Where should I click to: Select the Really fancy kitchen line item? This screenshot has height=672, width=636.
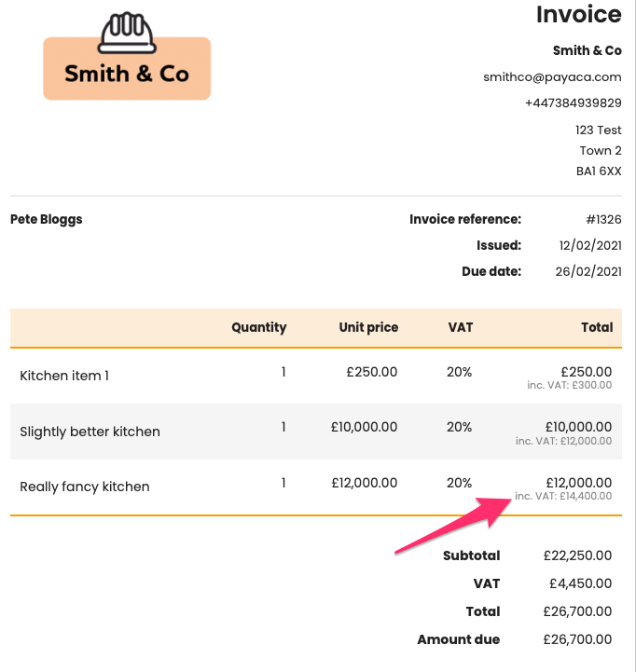85,487
